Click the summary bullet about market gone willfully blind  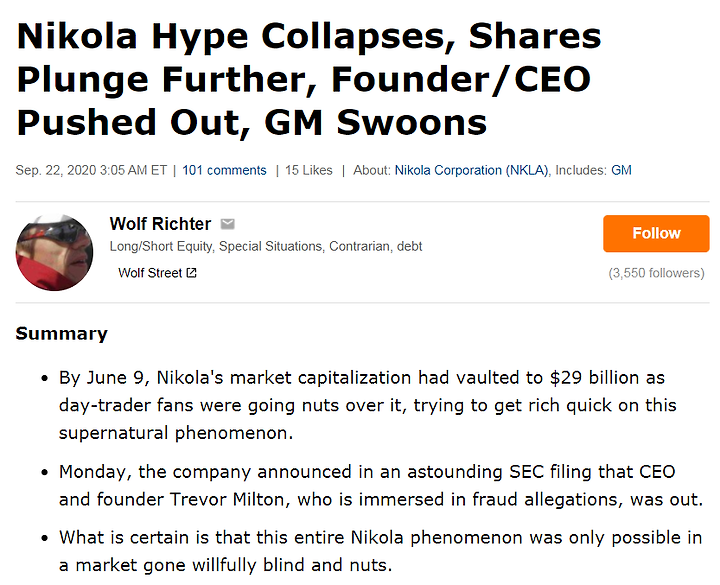click(x=380, y=551)
